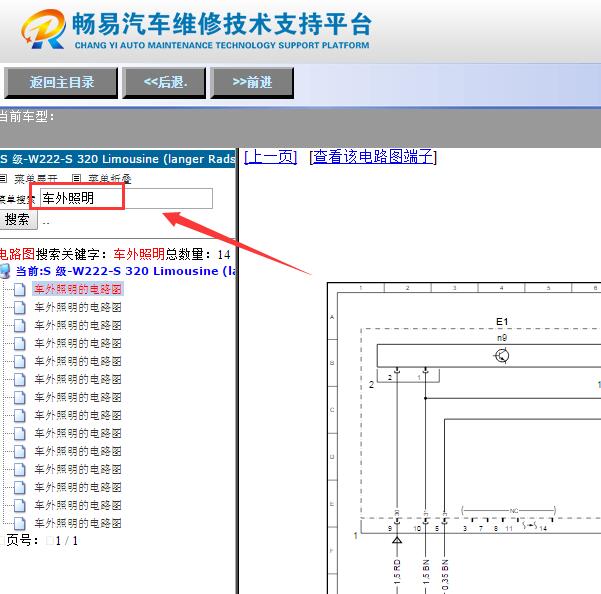Click the 1.5 RD wire label in diagram
601x594 pixels.
pos(397,572)
